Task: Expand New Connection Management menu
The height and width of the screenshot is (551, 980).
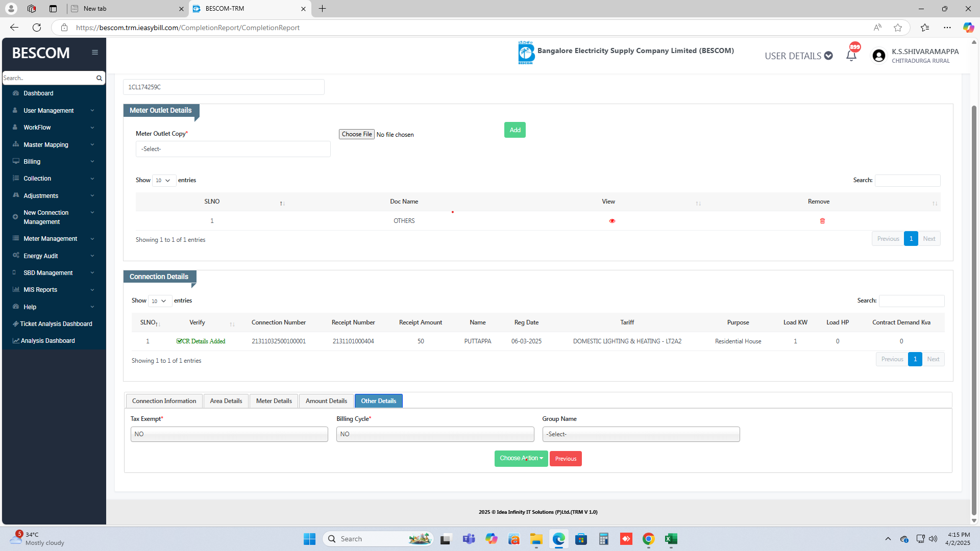Action: (53, 217)
